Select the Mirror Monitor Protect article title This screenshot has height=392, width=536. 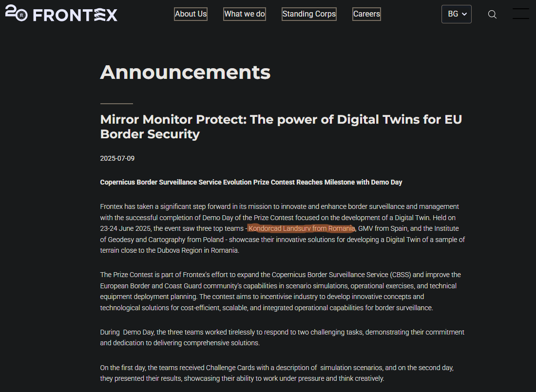click(281, 127)
